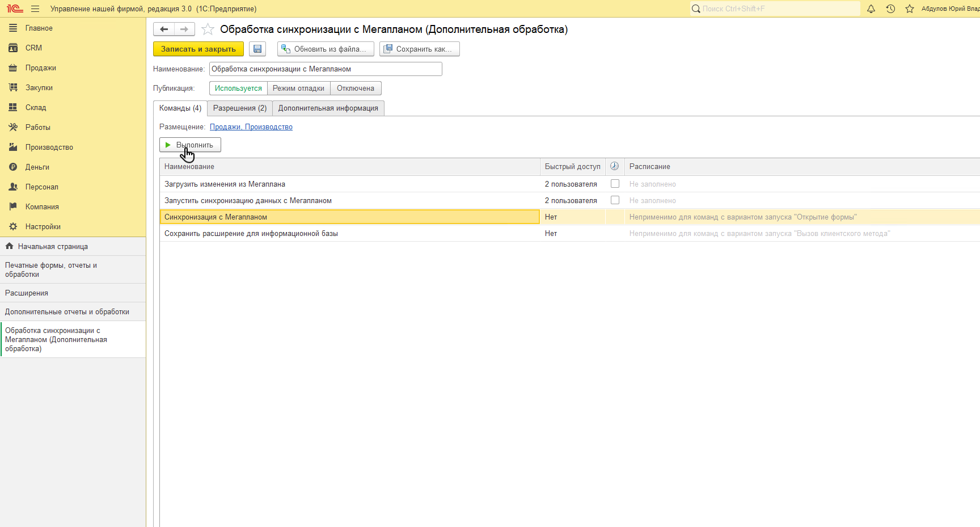Click Наименование column header

click(349, 166)
